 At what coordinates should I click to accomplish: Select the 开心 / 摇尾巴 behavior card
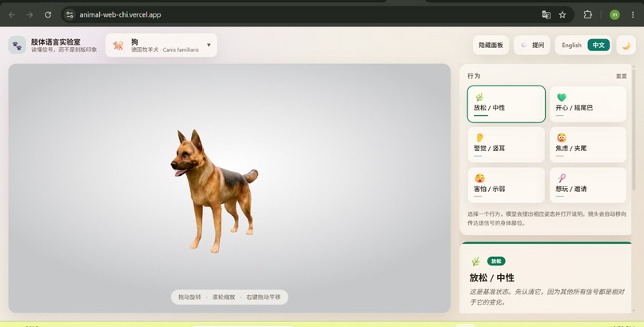click(588, 104)
